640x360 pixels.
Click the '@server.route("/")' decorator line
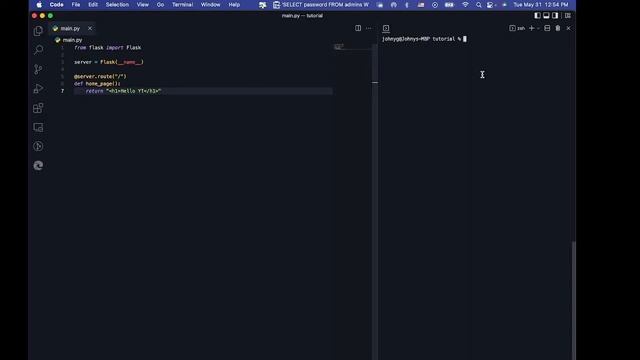pos(100,76)
